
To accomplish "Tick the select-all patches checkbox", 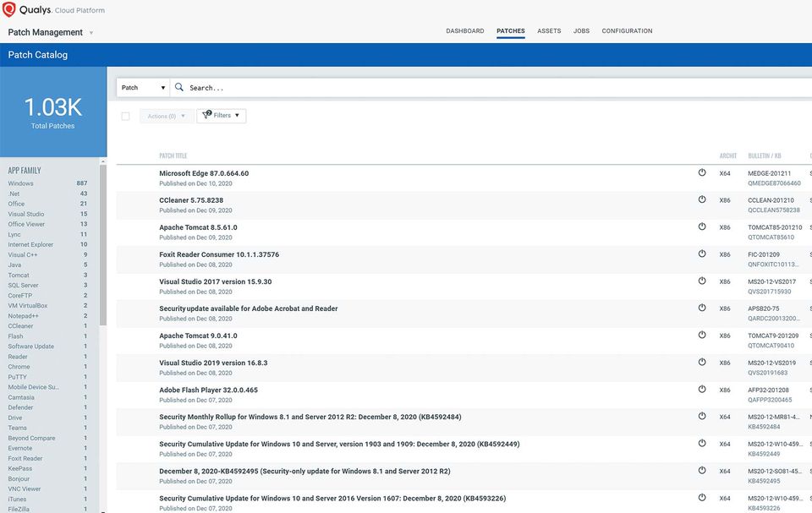I will coord(125,116).
